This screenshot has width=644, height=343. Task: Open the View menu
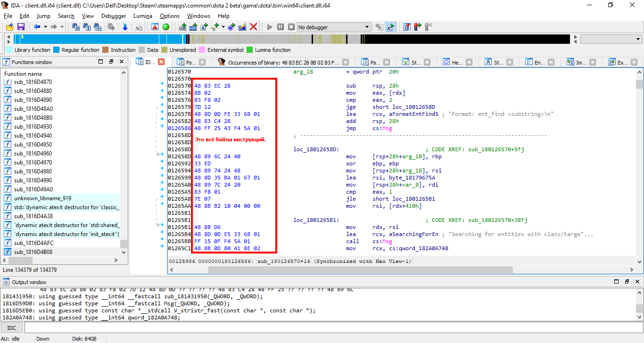coord(88,16)
